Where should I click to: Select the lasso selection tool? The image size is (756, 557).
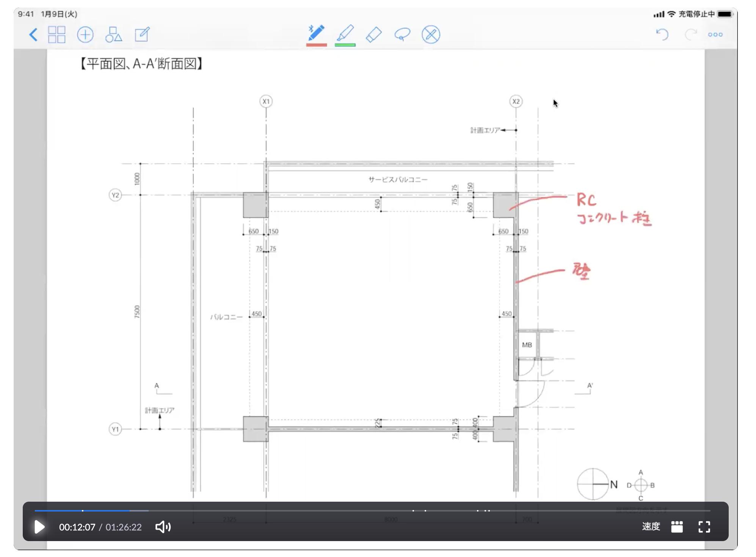pyautogui.click(x=402, y=34)
